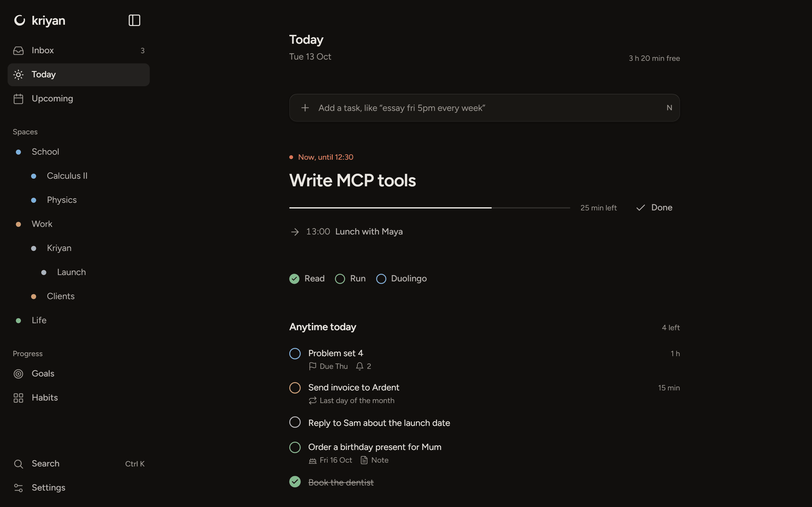Click the bell reminder icon on Problem set 4
The image size is (812, 507).
360,366
